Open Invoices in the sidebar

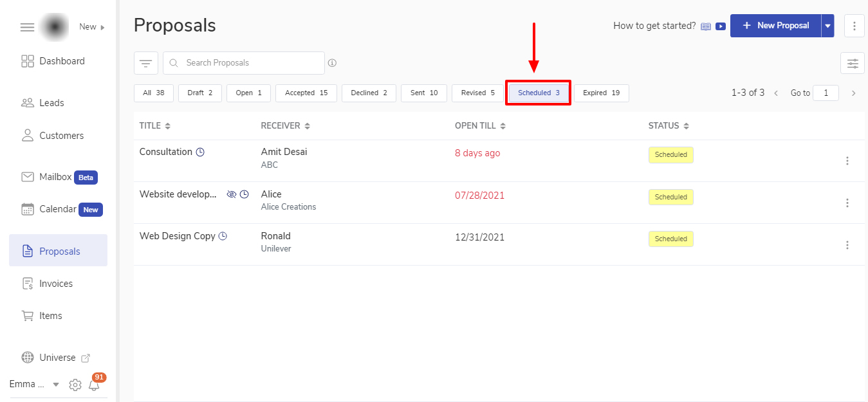[x=56, y=284]
